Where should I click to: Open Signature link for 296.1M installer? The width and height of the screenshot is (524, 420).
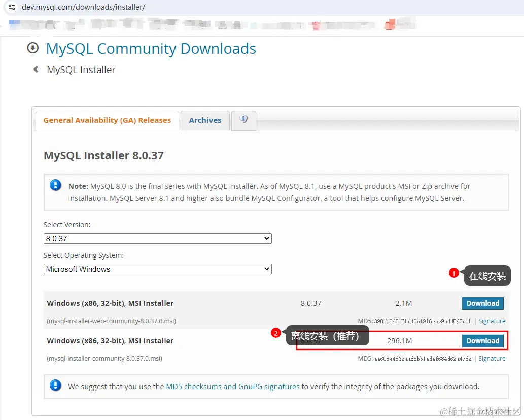pos(492,358)
